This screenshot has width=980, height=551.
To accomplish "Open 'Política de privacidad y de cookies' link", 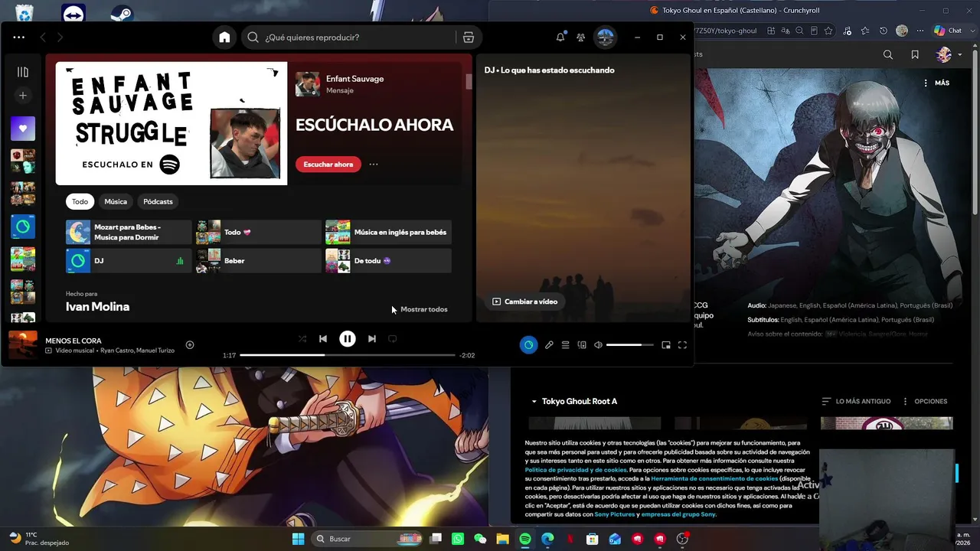I will pos(576,470).
